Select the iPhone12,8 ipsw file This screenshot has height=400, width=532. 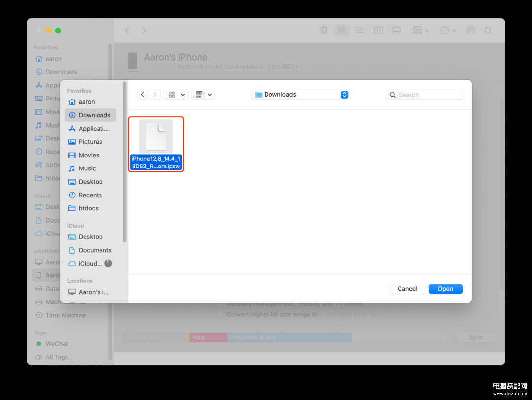click(156, 144)
